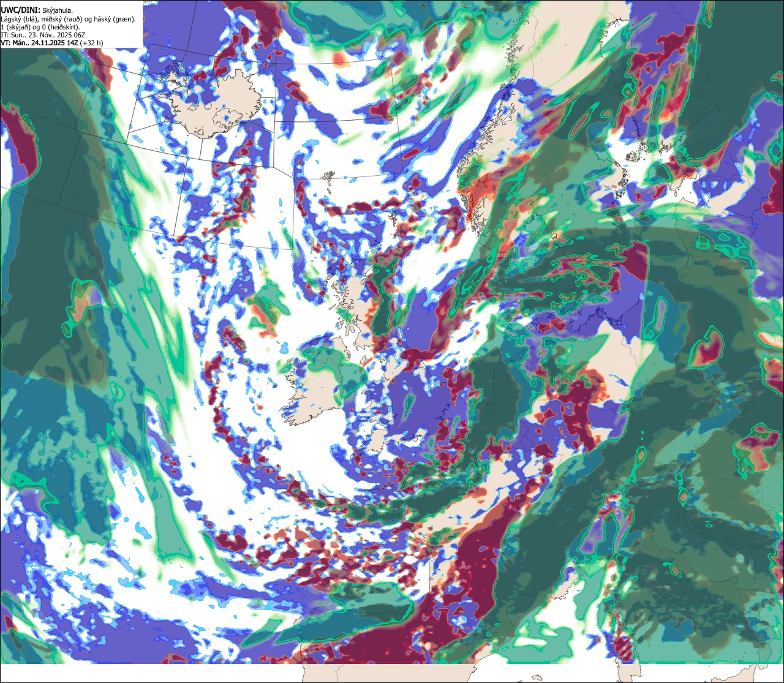
Task: Click the "1 (skýjað) og 0 (heiðskírt)." line
Action: pos(40,27)
